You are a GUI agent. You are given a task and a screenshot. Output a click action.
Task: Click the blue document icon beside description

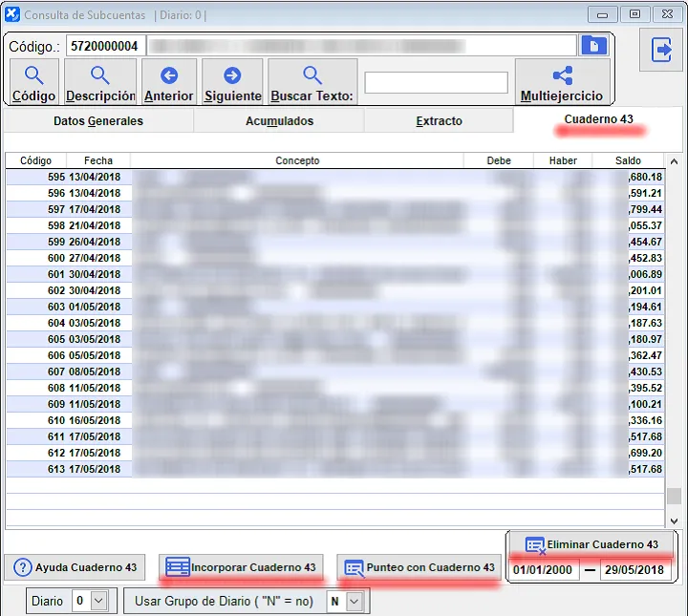[x=591, y=46]
